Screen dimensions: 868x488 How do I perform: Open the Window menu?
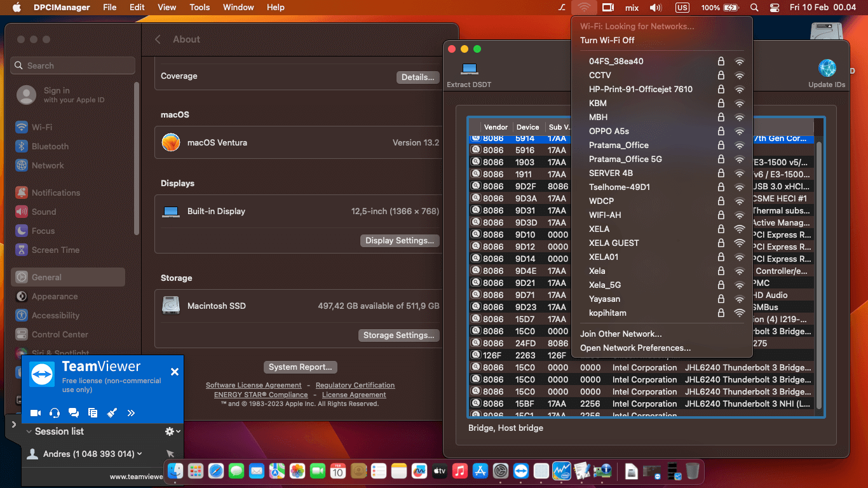point(238,8)
